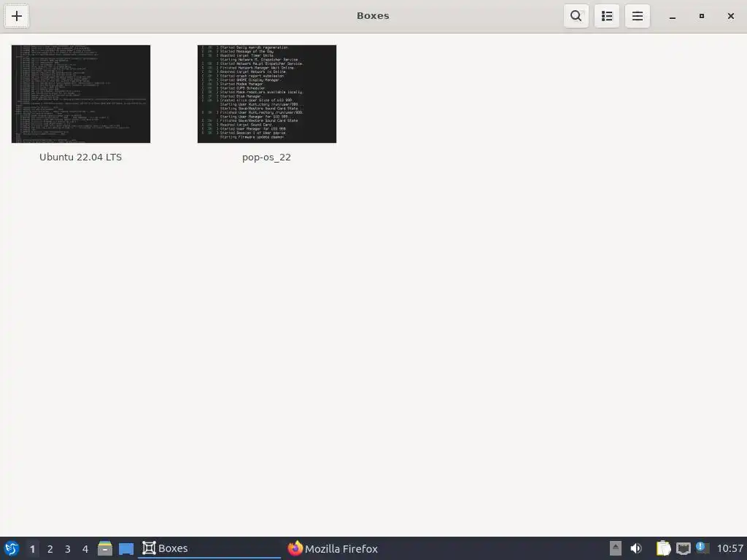
Task: Add a new box with the plus button
Action: pyautogui.click(x=17, y=16)
